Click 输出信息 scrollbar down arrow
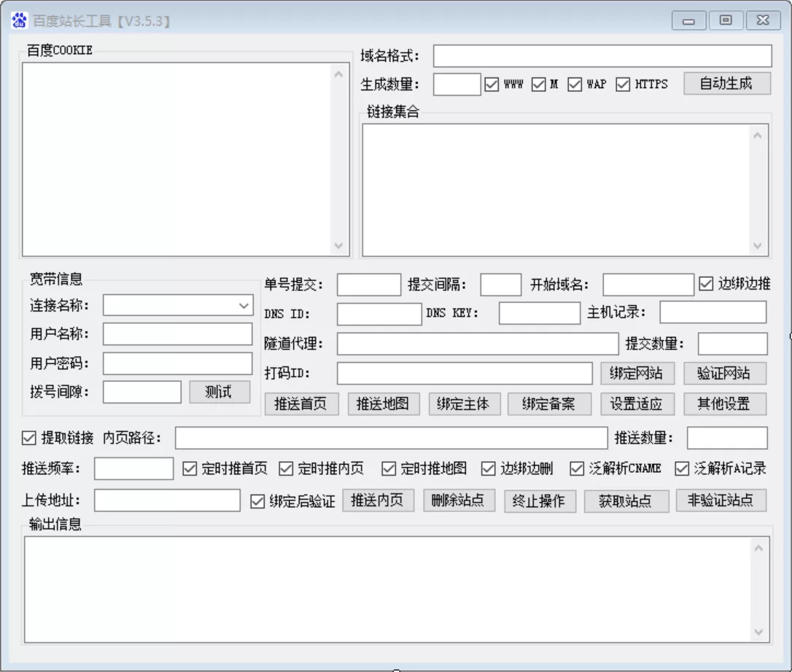The width and height of the screenshot is (792, 672). click(758, 632)
